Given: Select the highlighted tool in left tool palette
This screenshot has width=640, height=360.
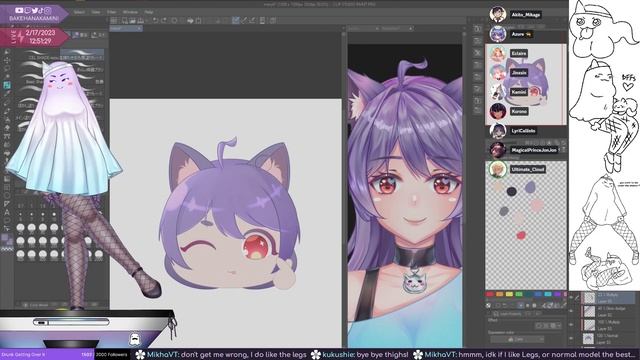Looking at the screenshot, I should click(x=7, y=85).
